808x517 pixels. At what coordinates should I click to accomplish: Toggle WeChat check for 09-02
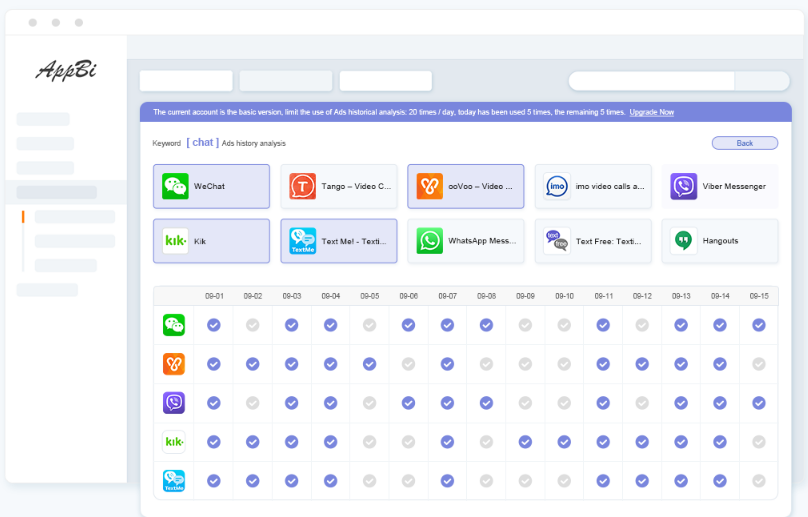252,325
